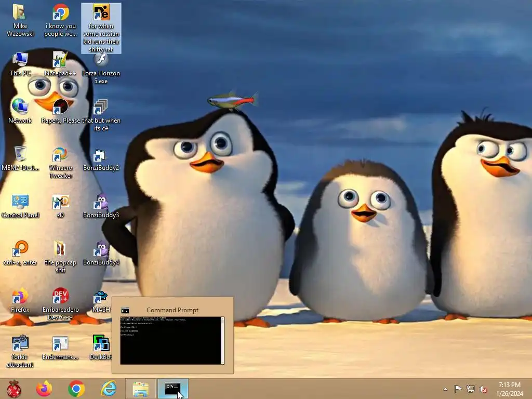Open Internet Explorer from the taskbar
This screenshot has height=399, width=532.
[109, 389]
